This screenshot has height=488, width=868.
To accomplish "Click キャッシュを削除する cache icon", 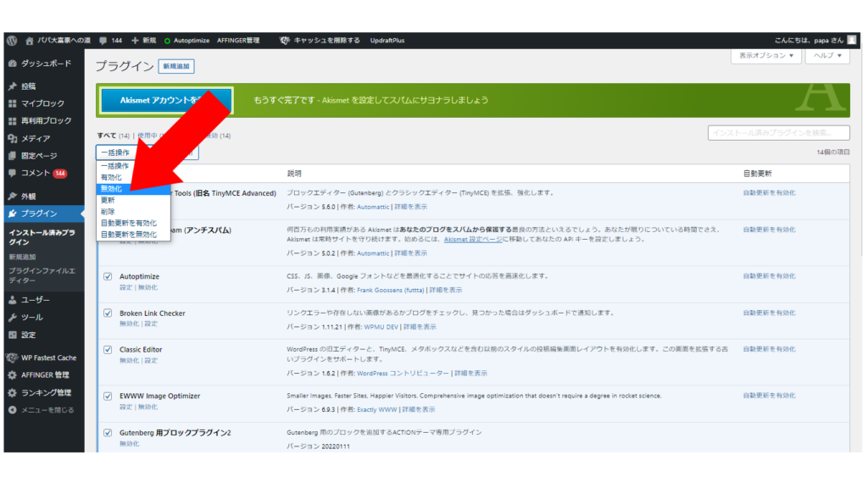I will pyautogui.click(x=285, y=41).
